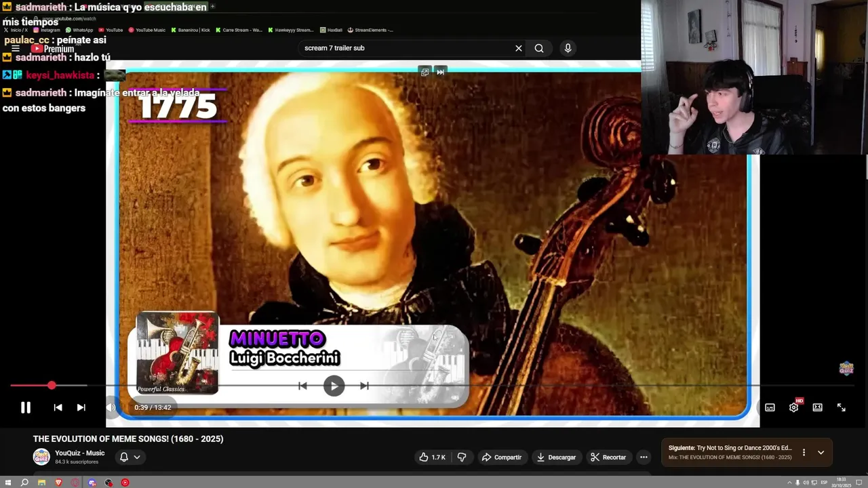Open a new browser tab
868x488 pixels.
tap(212, 7)
